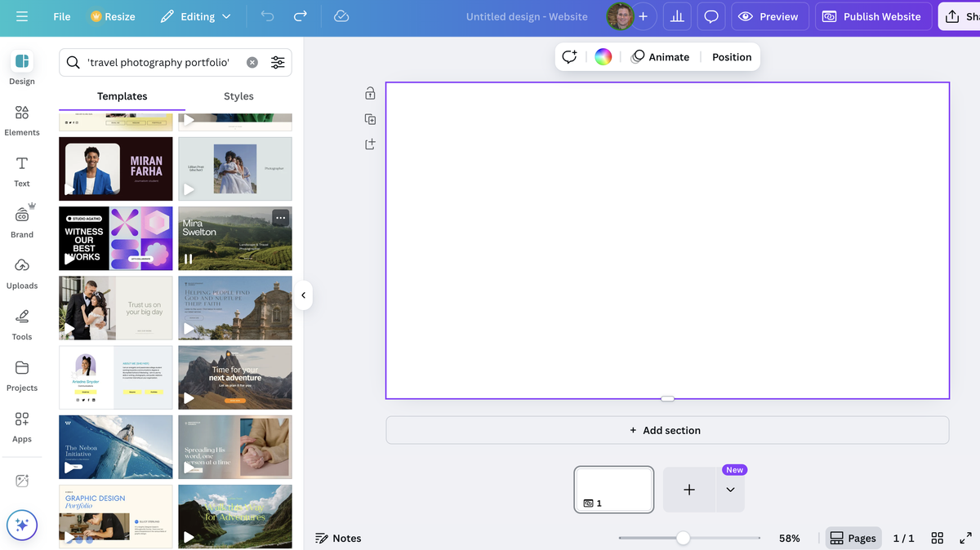Click the Add section button
980x550 pixels.
(x=666, y=430)
